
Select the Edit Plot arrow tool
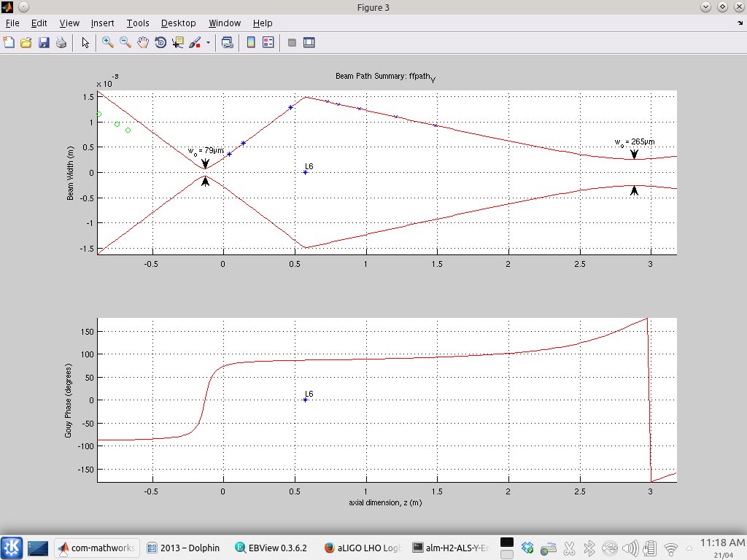pyautogui.click(x=85, y=42)
